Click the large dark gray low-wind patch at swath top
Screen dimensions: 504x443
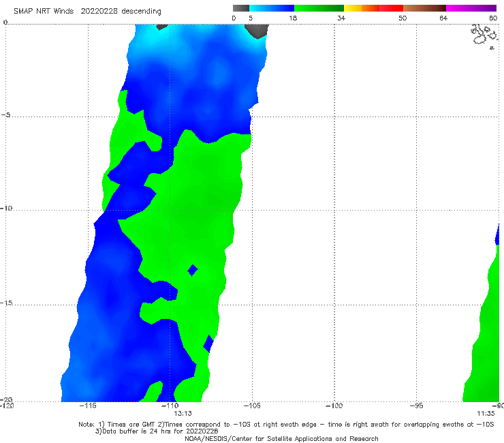pyautogui.click(x=257, y=31)
